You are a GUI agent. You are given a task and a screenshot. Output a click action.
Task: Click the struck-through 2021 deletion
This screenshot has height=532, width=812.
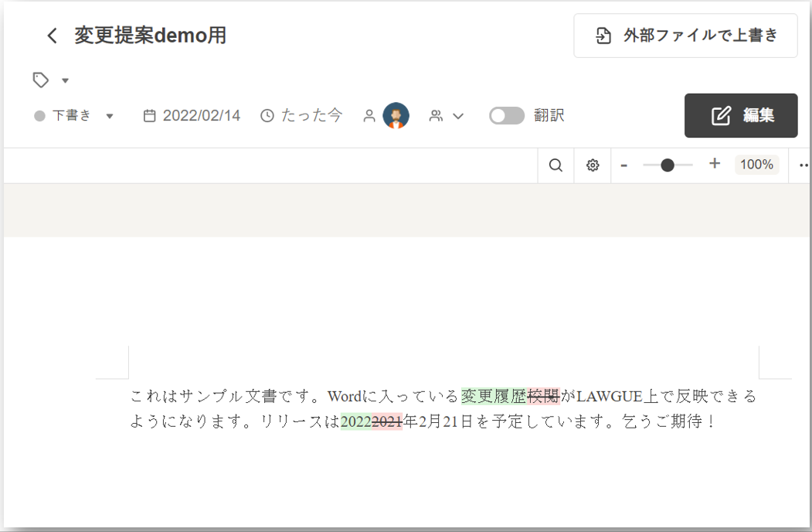[387, 421]
